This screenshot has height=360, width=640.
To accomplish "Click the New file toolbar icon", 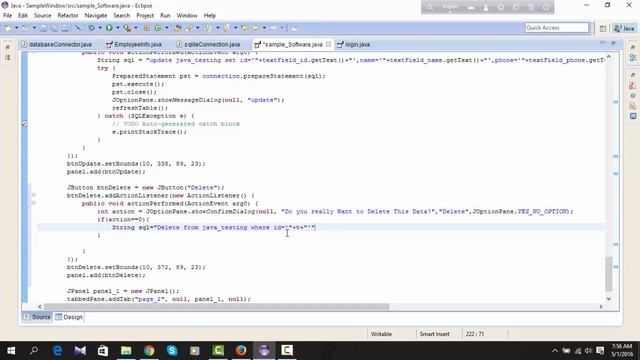I will [8, 28].
